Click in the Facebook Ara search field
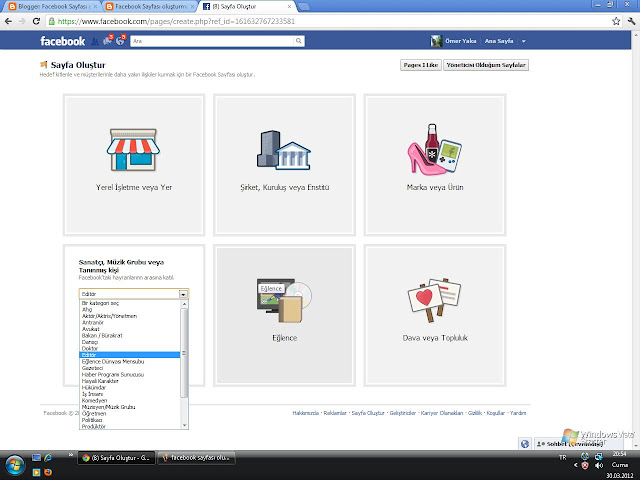 (212, 41)
